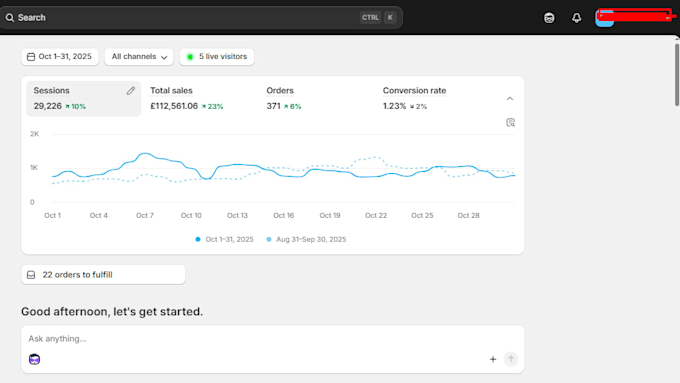Open the report view icon above the chart
The width and height of the screenshot is (680, 383).
510,122
